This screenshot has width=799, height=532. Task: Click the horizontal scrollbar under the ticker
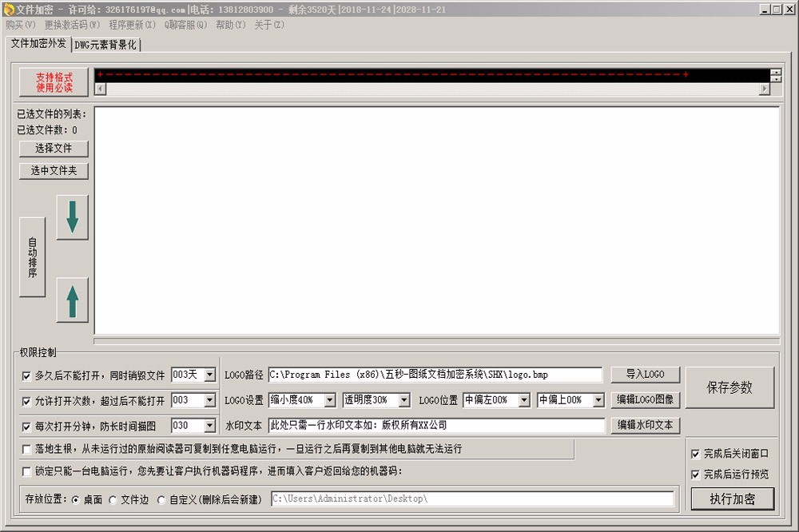coord(431,89)
